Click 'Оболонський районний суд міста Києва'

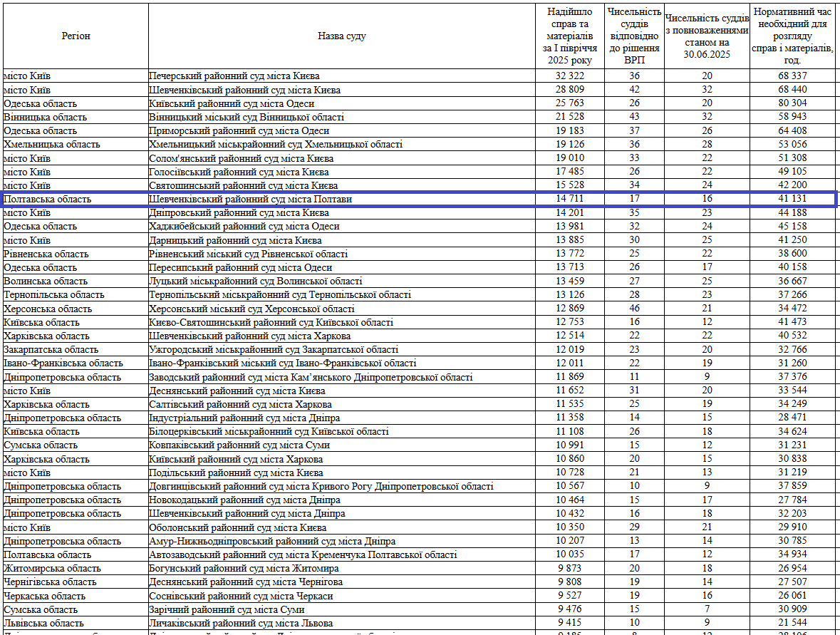(237, 527)
